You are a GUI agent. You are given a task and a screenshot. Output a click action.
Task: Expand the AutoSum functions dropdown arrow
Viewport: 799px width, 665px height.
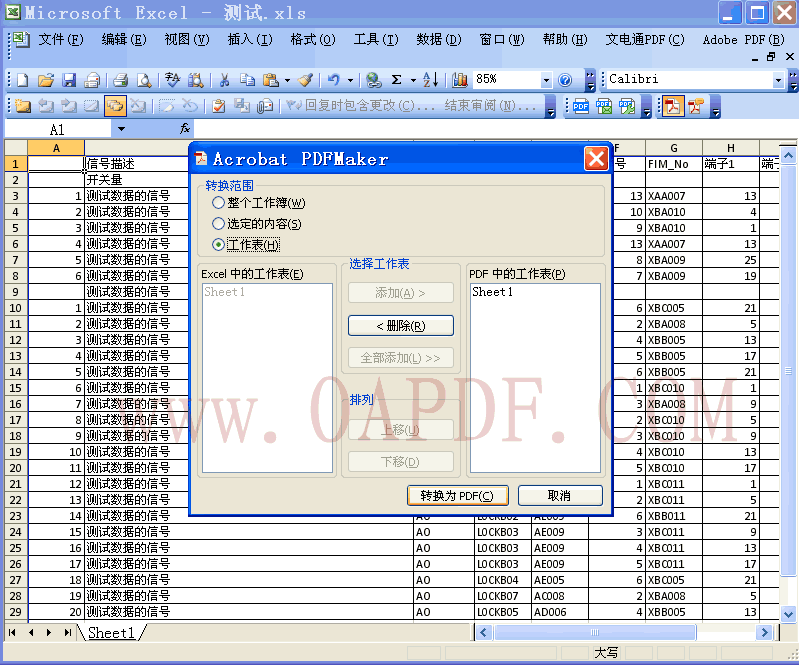[x=413, y=80]
